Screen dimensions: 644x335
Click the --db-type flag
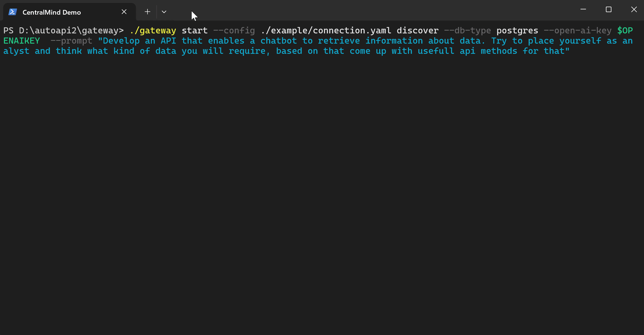pyautogui.click(x=467, y=31)
